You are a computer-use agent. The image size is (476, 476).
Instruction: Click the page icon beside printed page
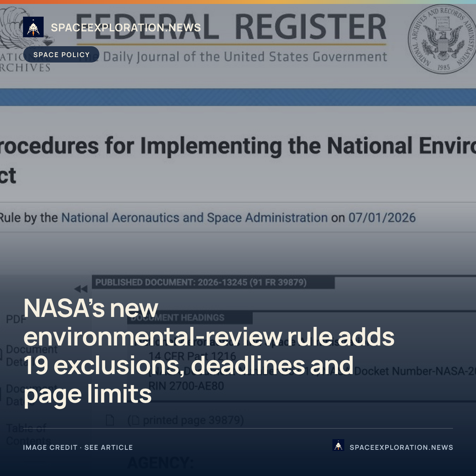[x=110, y=420]
